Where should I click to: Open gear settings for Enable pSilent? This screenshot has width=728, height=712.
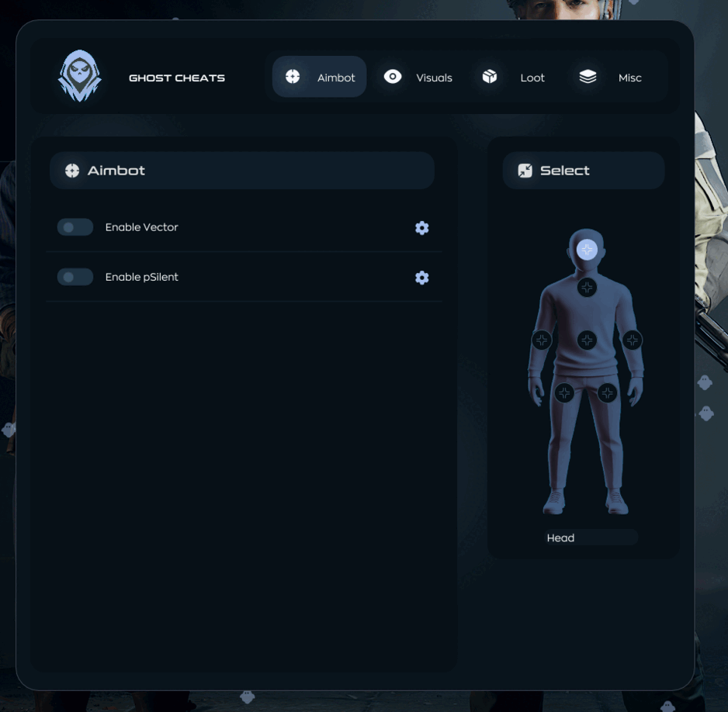coord(421,278)
